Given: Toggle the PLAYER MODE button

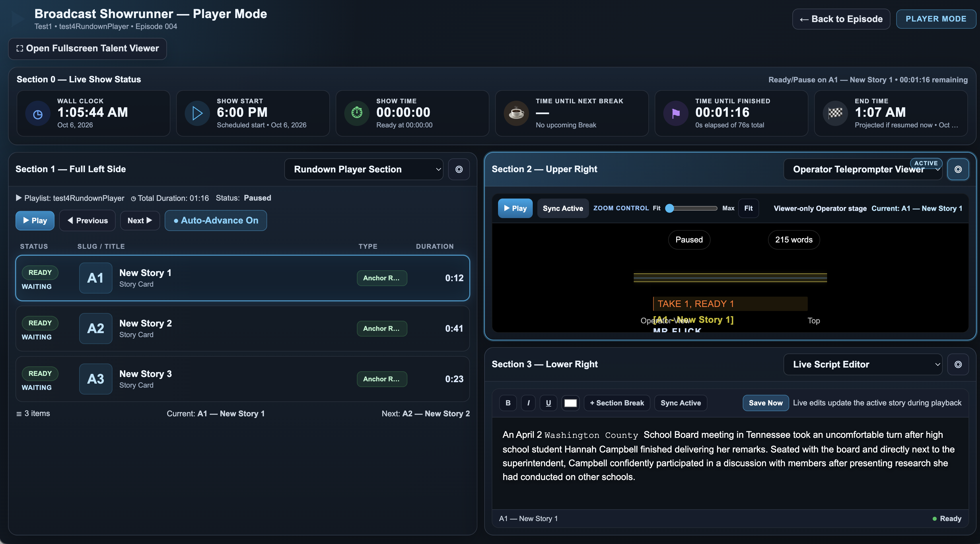Looking at the screenshot, I should point(936,19).
